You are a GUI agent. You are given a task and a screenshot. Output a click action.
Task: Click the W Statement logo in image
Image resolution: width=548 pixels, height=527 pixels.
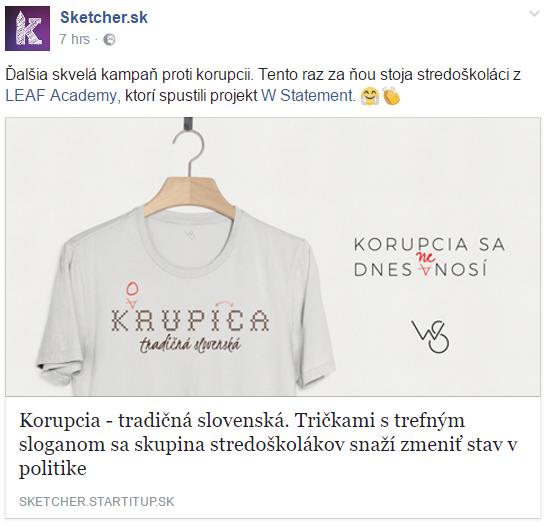point(431,337)
